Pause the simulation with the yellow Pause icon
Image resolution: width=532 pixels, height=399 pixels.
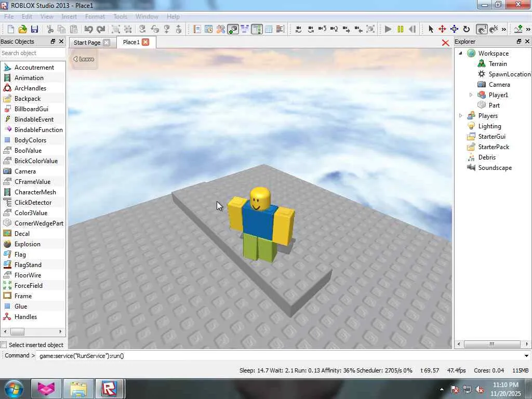tap(401, 29)
